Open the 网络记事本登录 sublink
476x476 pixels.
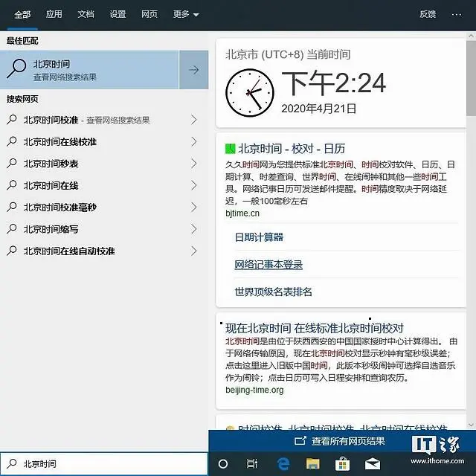point(268,265)
